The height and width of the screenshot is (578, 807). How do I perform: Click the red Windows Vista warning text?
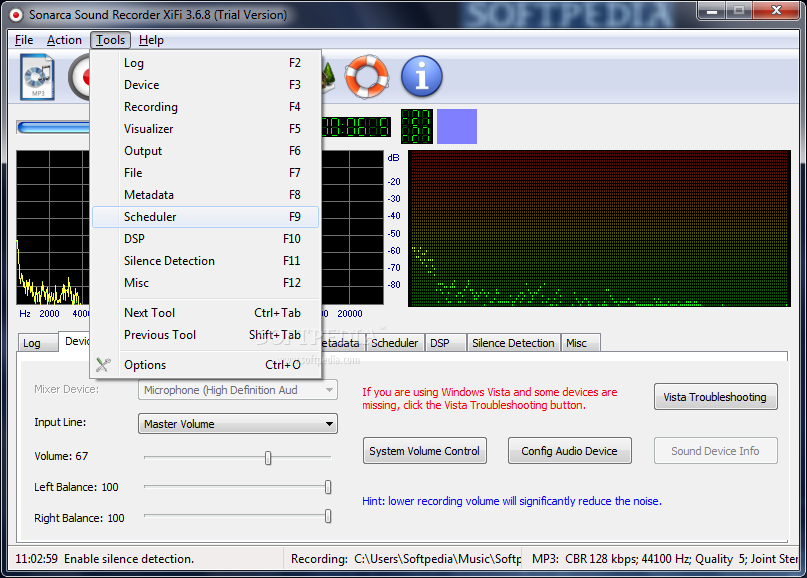pos(489,399)
